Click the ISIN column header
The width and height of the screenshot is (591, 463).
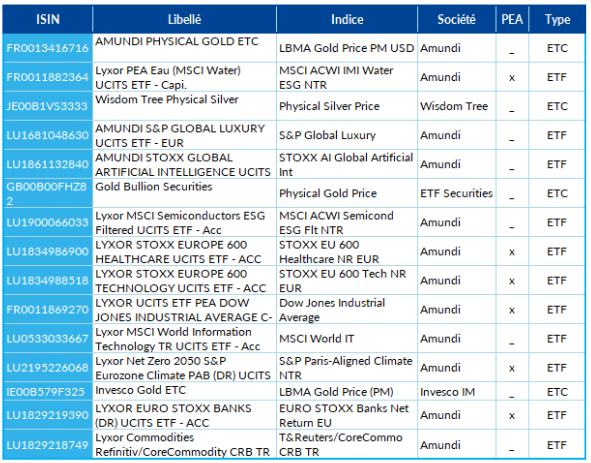(47, 19)
